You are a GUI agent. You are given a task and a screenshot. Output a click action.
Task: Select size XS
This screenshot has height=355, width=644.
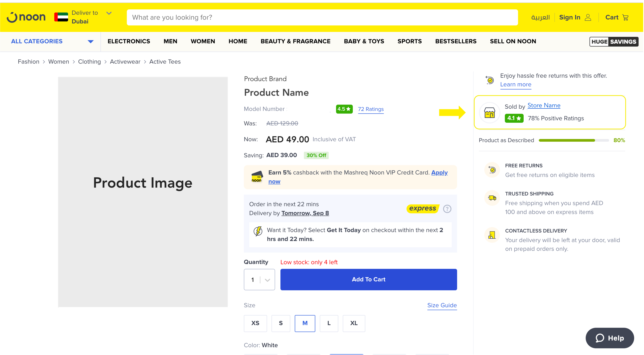(255, 323)
